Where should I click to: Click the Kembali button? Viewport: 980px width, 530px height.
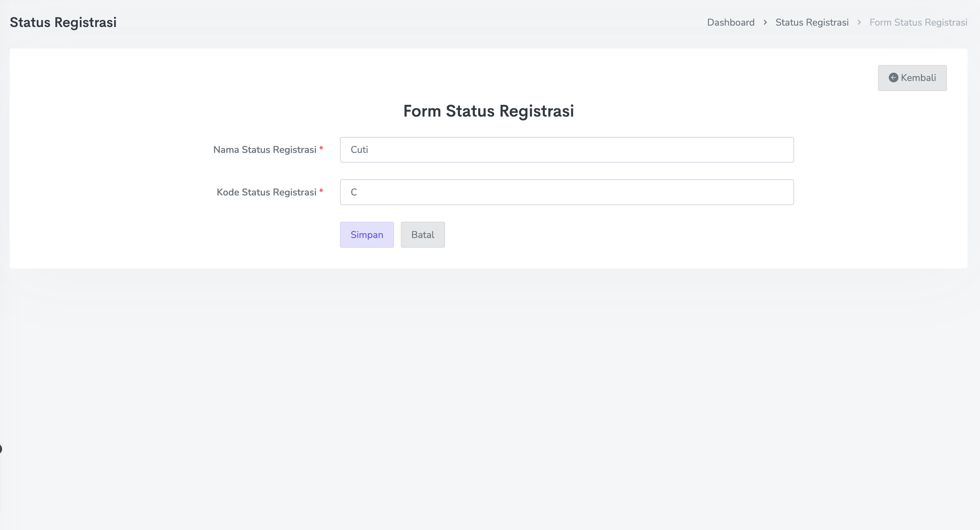(912, 78)
